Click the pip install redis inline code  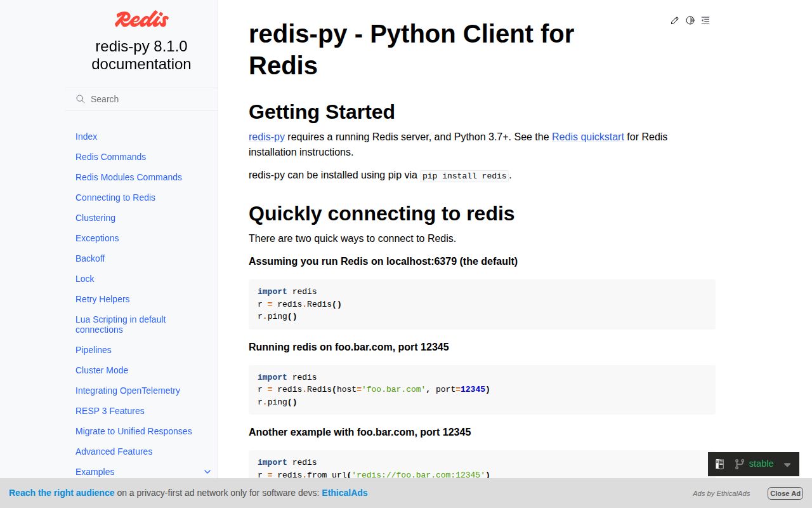click(x=464, y=175)
